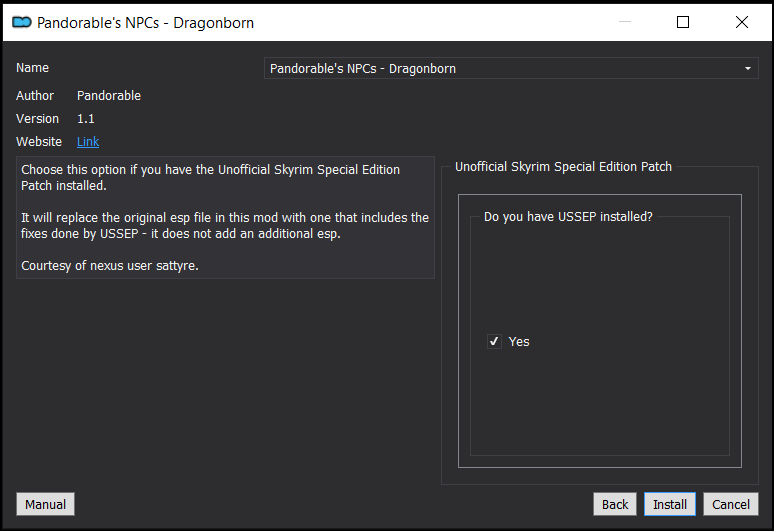Click the 'It will replace the original esp' paragraph

pyautogui.click(x=225, y=226)
